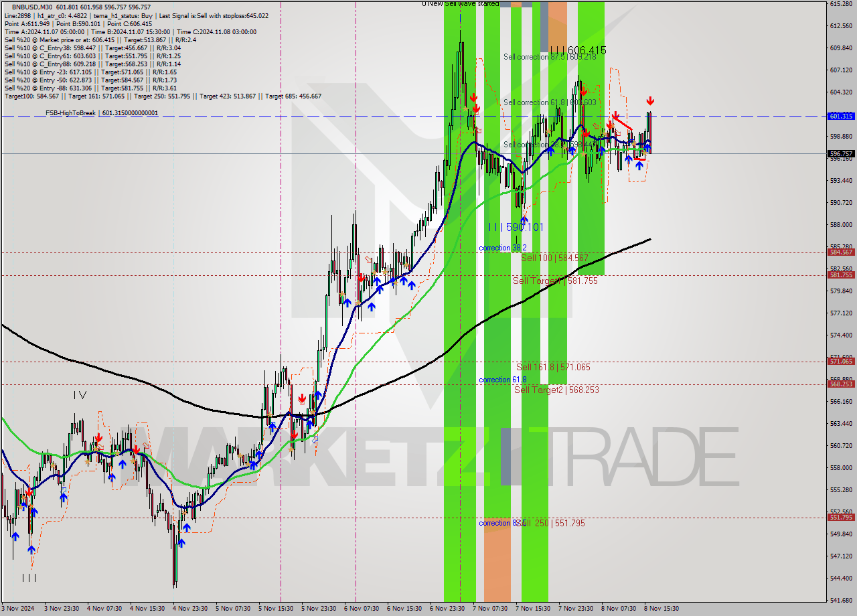
Task: Select the red 551.795 price tag
Action: 841,518
